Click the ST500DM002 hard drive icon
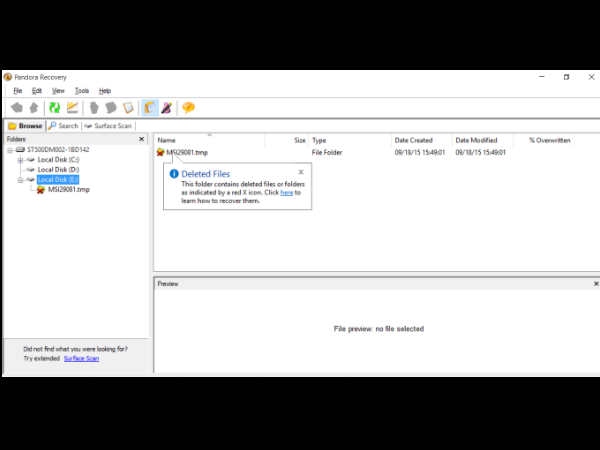This screenshot has height=450, width=600. (x=21, y=149)
